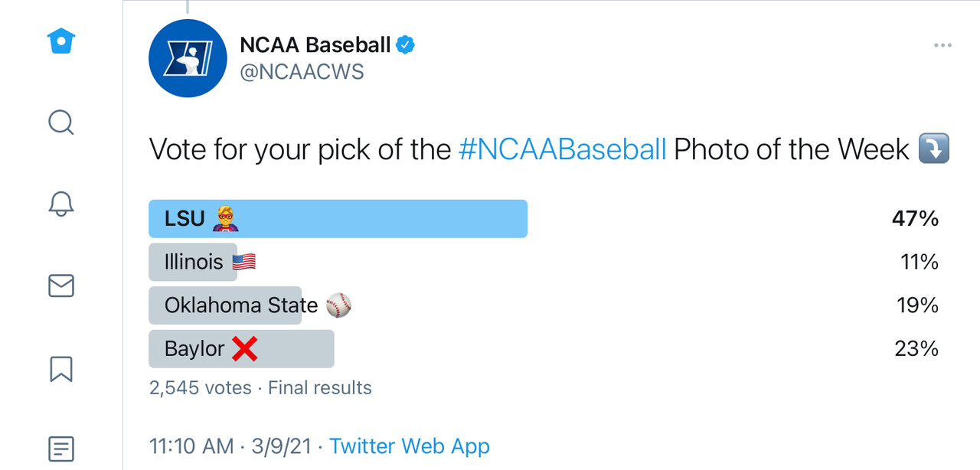
Task: Click the down-arrow emoji in tweet
Action: [933, 149]
